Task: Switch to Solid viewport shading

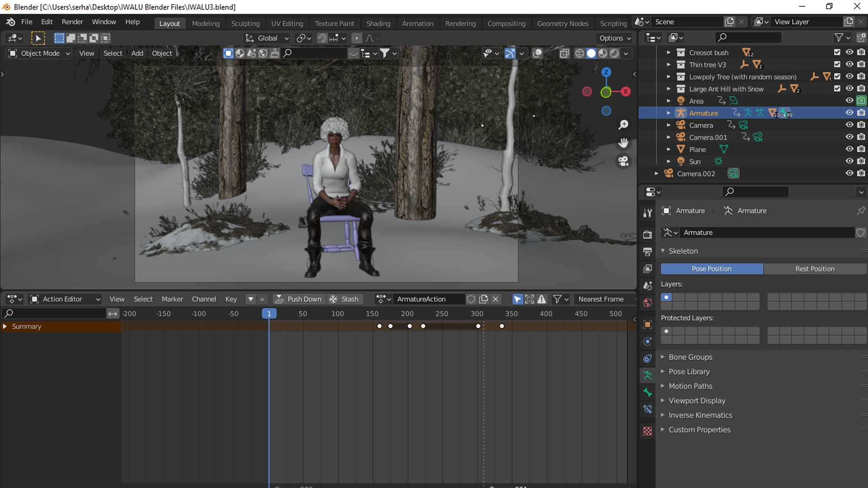Action: pos(591,53)
